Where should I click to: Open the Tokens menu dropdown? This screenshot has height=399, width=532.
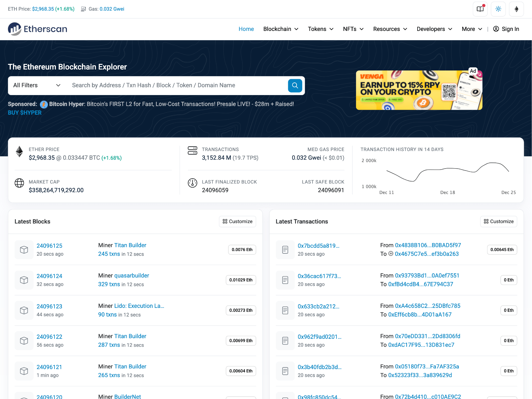point(321,29)
